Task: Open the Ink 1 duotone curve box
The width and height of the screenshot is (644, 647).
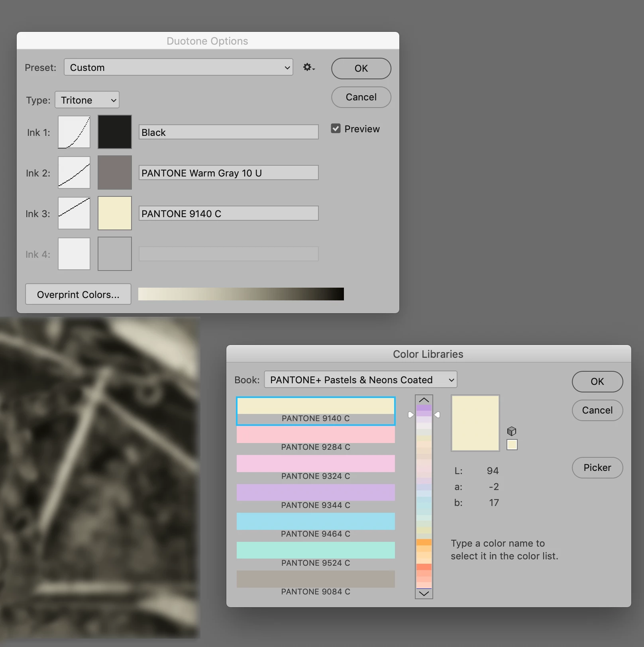Action: pyautogui.click(x=74, y=132)
